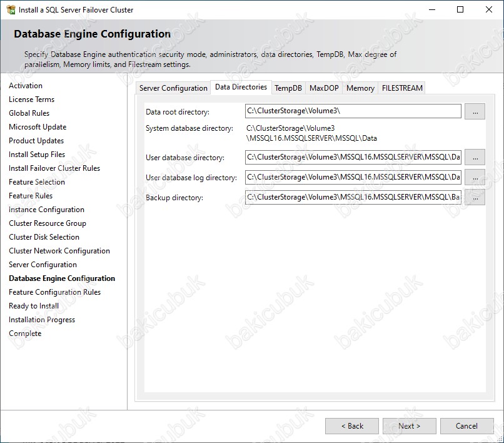The image size is (504, 443).
Task: Click Install Failover Cluster Rules step
Action: [x=54, y=168]
